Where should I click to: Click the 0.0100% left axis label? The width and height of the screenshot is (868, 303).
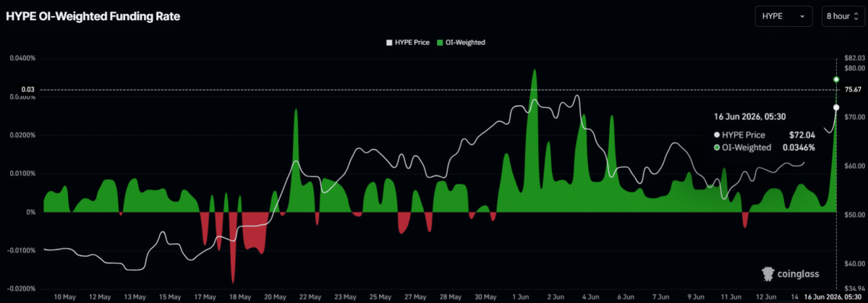22,174
